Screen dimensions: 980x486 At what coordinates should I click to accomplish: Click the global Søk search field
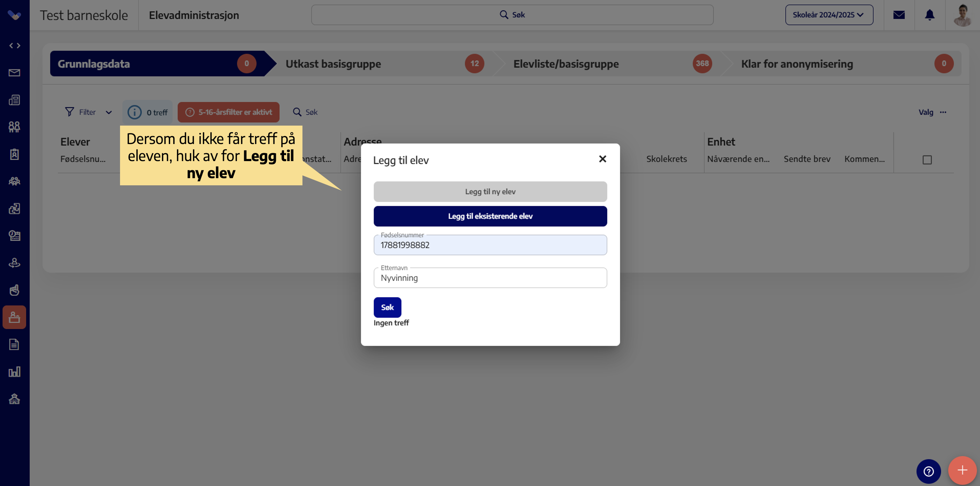point(512,15)
